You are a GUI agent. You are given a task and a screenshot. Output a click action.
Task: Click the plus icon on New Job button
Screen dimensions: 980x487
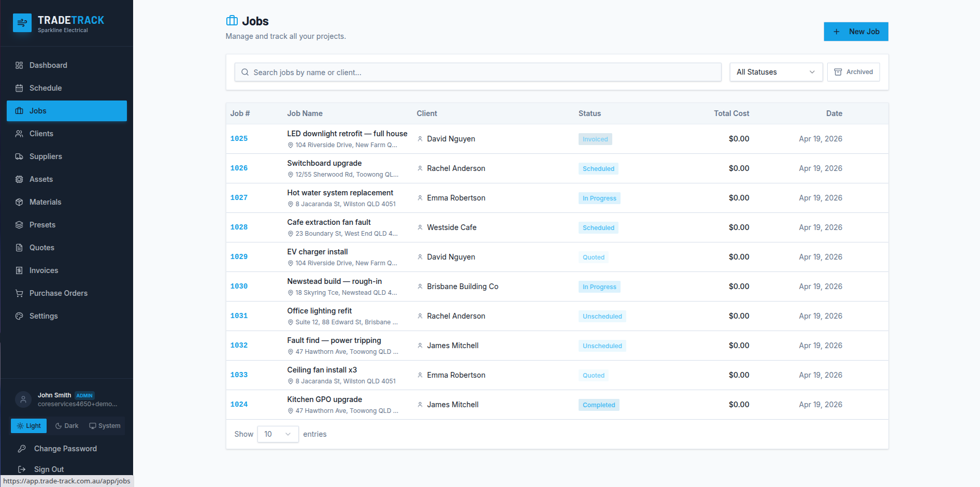tap(837, 32)
